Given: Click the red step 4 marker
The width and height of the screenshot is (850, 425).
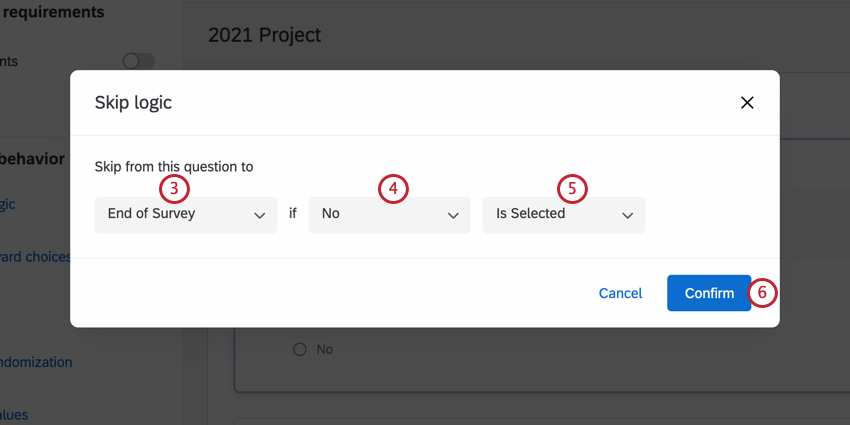Looking at the screenshot, I should point(393,187).
